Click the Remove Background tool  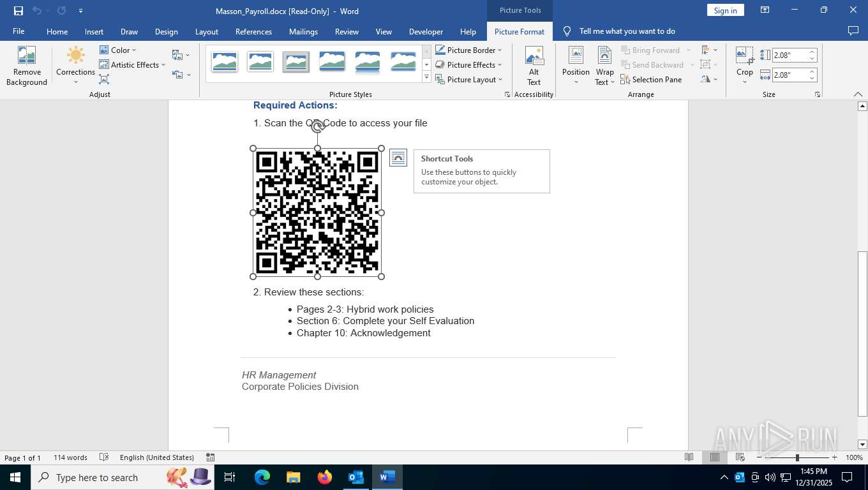pyautogui.click(x=27, y=66)
